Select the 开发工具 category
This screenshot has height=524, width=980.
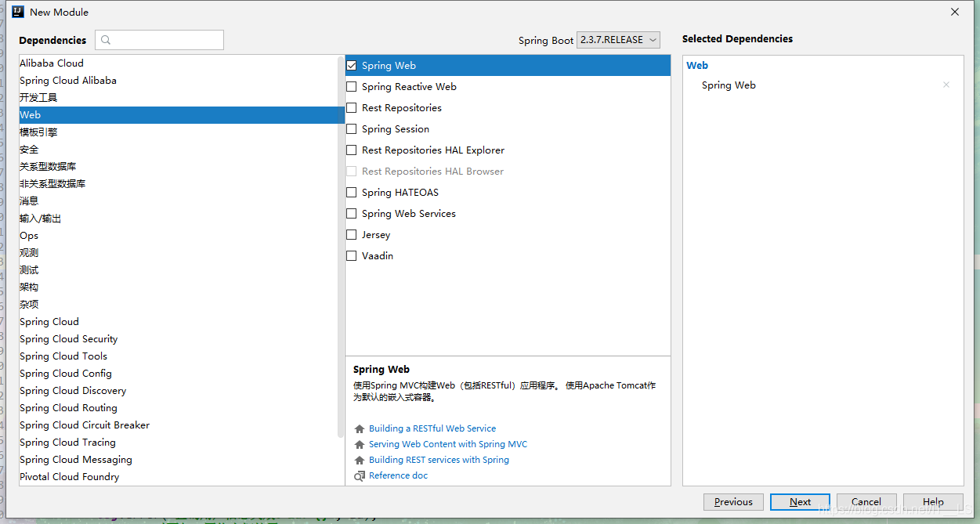coord(179,98)
